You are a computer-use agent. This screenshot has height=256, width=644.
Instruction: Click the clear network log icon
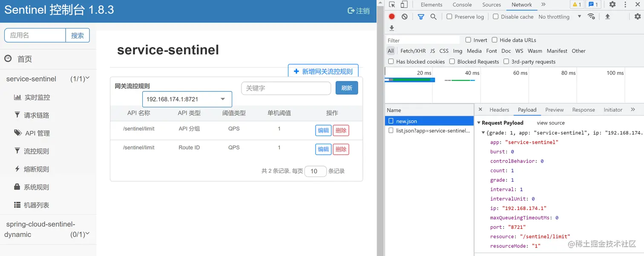point(405,17)
